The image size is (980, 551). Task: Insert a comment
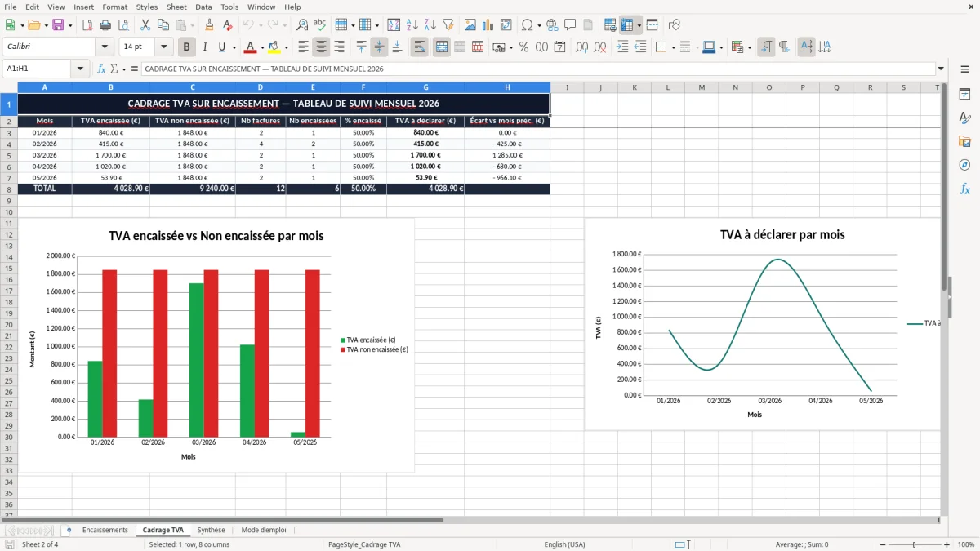[570, 25]
